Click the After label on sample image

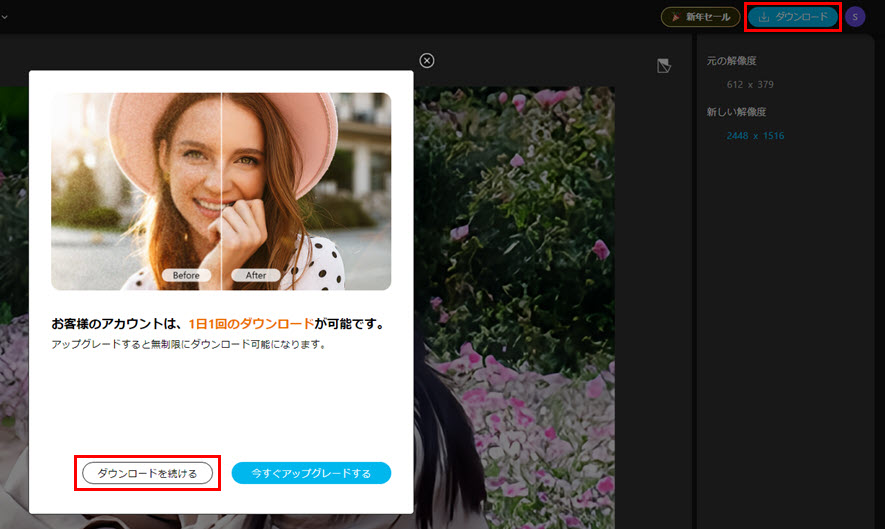pos(256,275)
